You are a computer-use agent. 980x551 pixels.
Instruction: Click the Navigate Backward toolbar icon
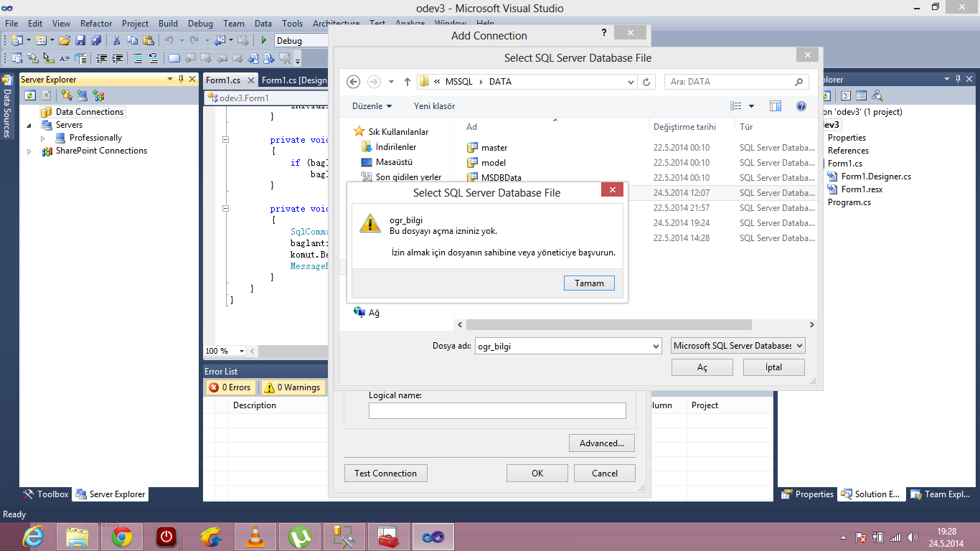(x=220, y=40)
